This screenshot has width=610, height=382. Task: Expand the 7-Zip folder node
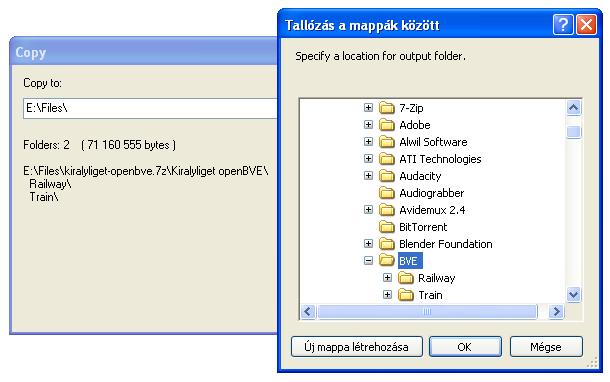(368, 107)
